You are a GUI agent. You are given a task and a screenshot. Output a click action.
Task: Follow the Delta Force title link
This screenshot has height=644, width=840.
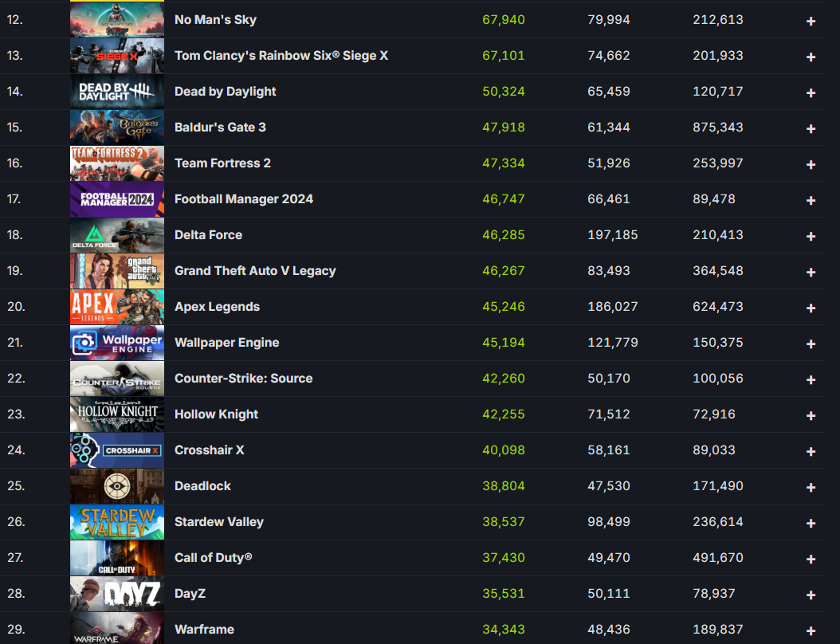(208, 235)
